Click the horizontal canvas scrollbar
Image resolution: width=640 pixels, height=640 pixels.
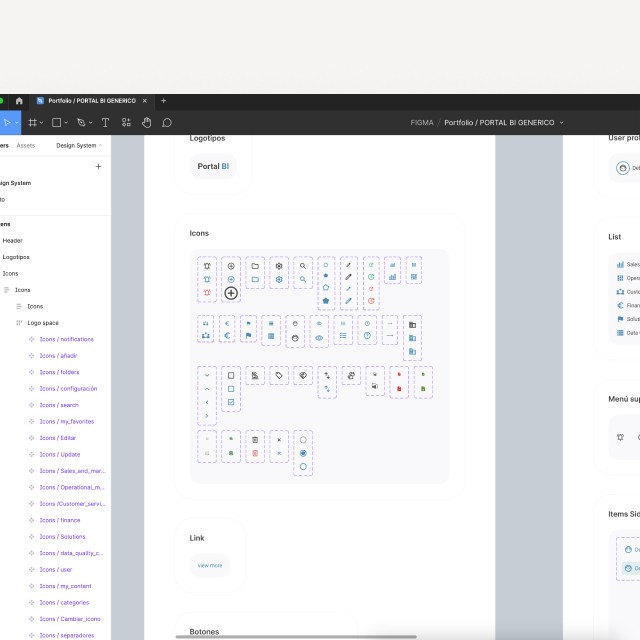[296, 637]
